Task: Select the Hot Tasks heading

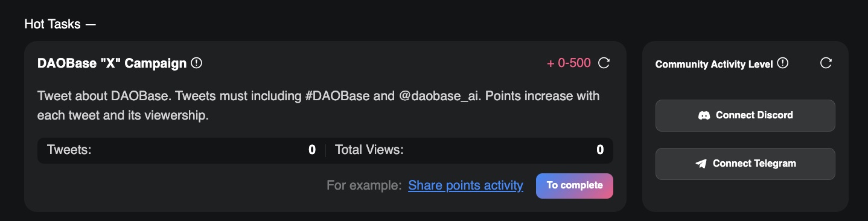Action: pos(53,25)
